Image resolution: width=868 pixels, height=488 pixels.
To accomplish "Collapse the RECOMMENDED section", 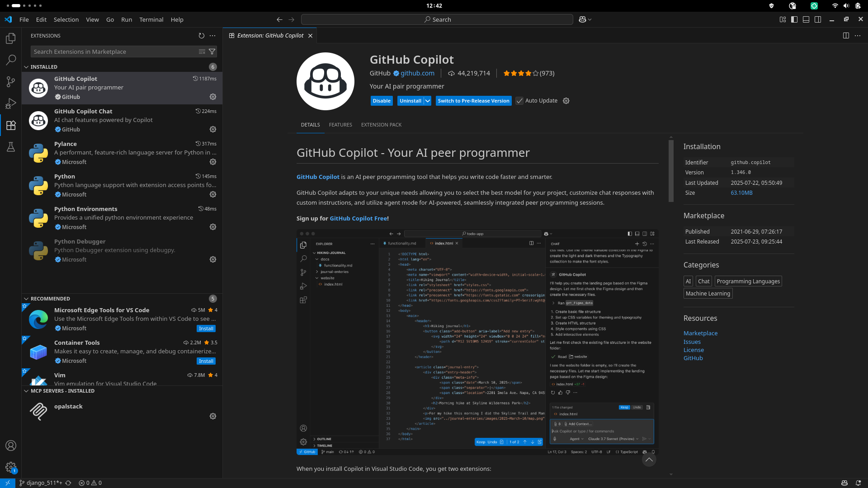I will (x=26, y=298).
